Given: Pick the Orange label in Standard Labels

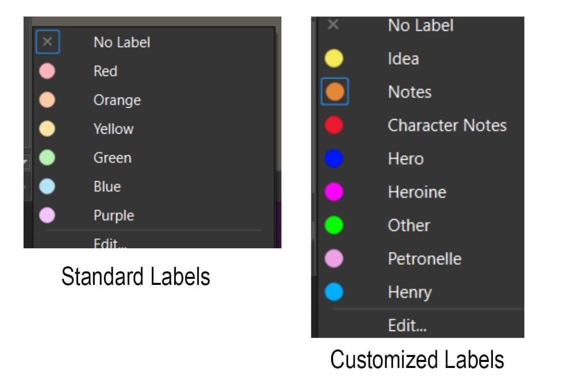Looking at the screenshot, I should pos(117,100).
